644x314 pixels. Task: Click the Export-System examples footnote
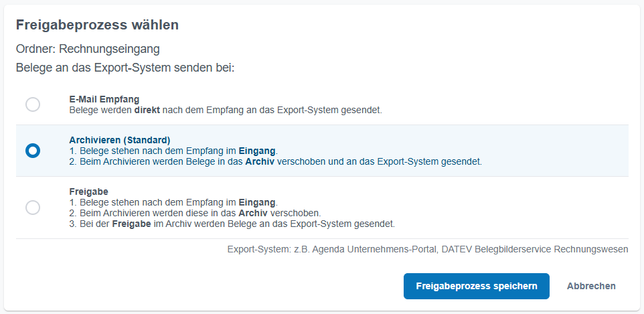427,249
